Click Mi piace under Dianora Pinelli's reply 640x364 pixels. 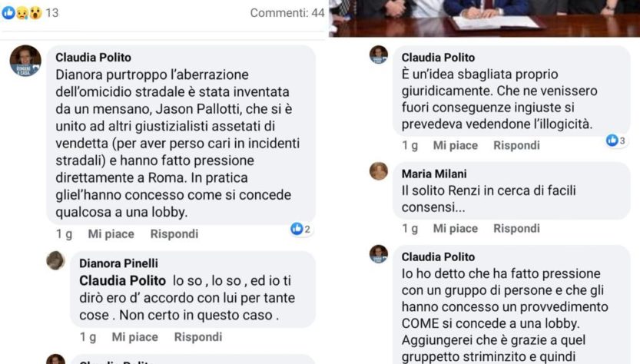pos(134,336)
